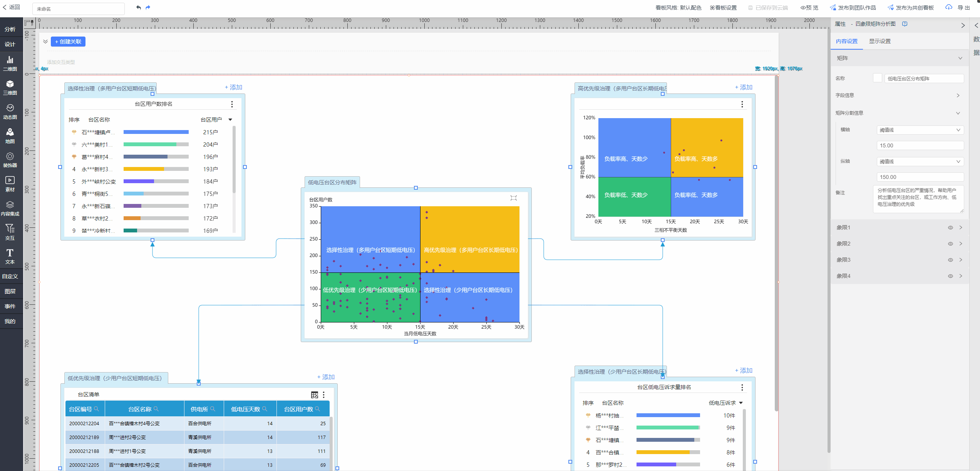Switch to the 显示设置 tab
Screen dimensions: 980x471
coord(879,41)
